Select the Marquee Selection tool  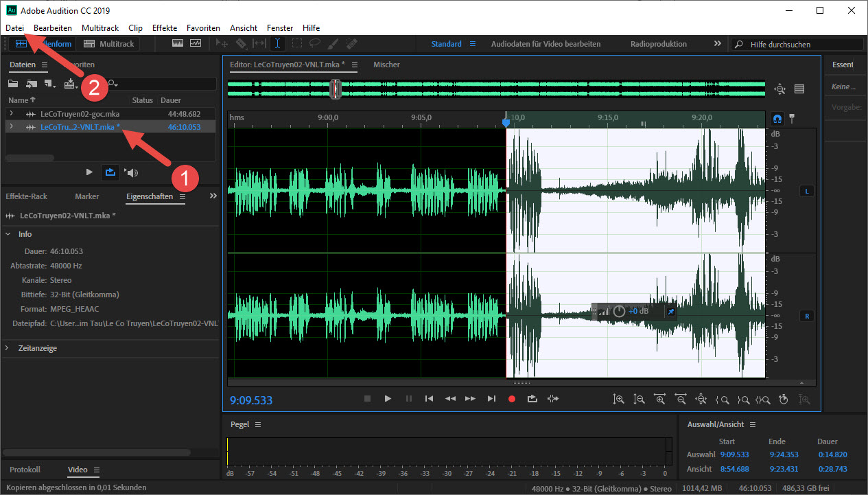(296, 43)
